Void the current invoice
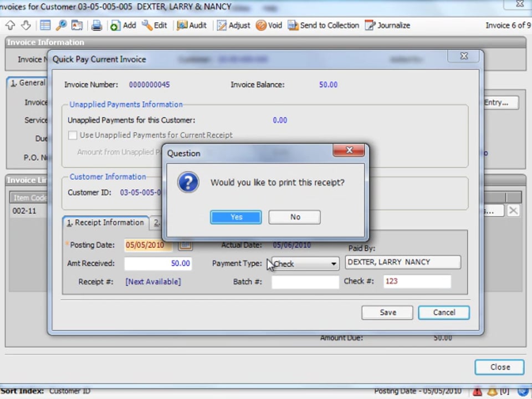 (x=269, y=25)
